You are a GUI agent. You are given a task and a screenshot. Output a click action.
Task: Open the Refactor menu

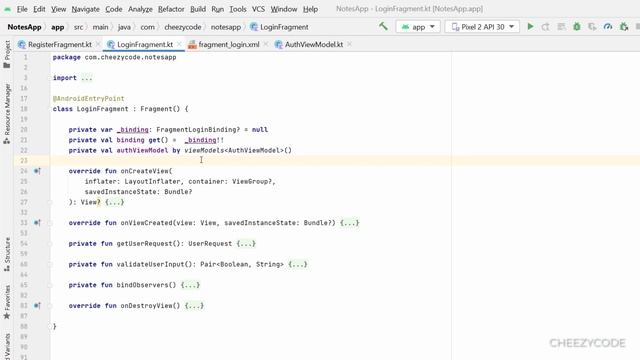[171, 9]
